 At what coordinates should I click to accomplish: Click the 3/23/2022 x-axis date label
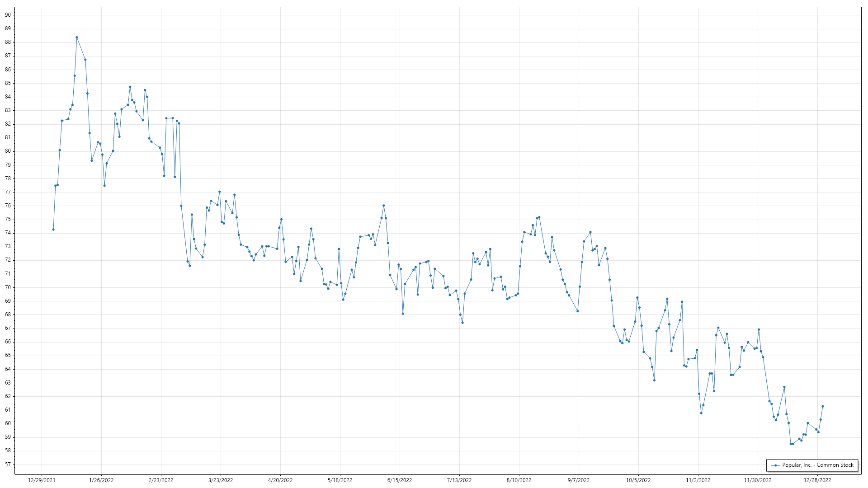[x=221, y=480]
